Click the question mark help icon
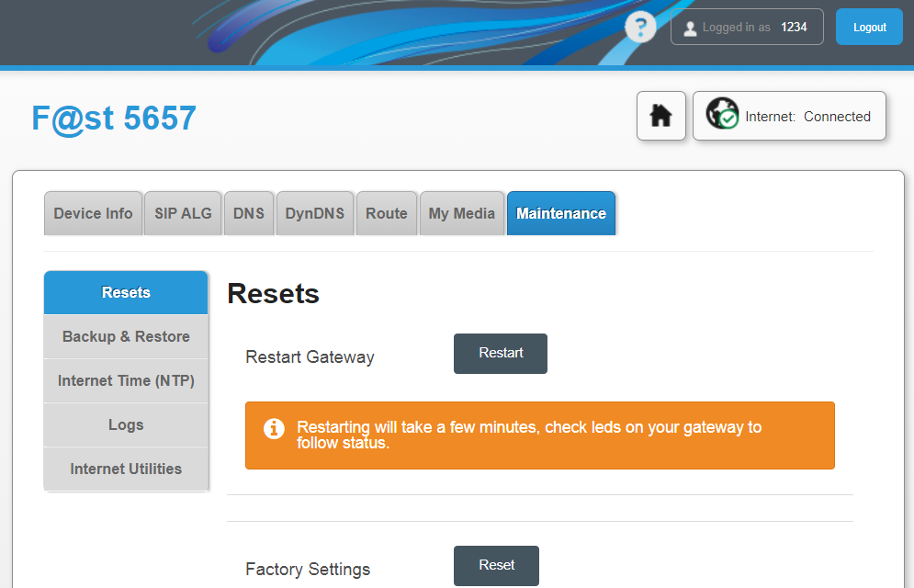The width and height of the screenshot is (914, 588). [640, 27]
